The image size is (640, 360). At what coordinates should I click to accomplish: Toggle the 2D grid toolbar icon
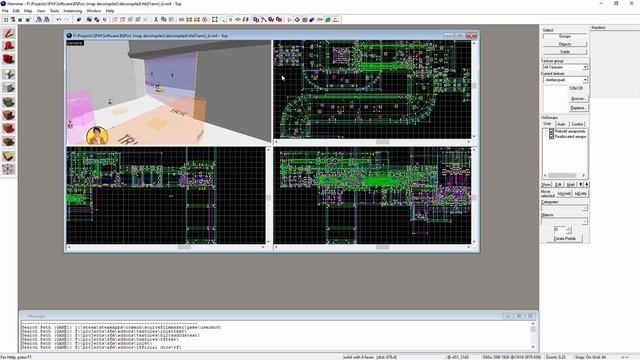6,20
